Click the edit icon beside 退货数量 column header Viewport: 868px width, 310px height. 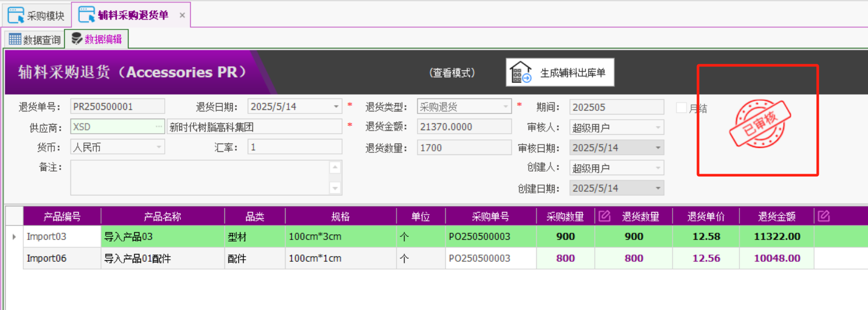click(604, 216)
